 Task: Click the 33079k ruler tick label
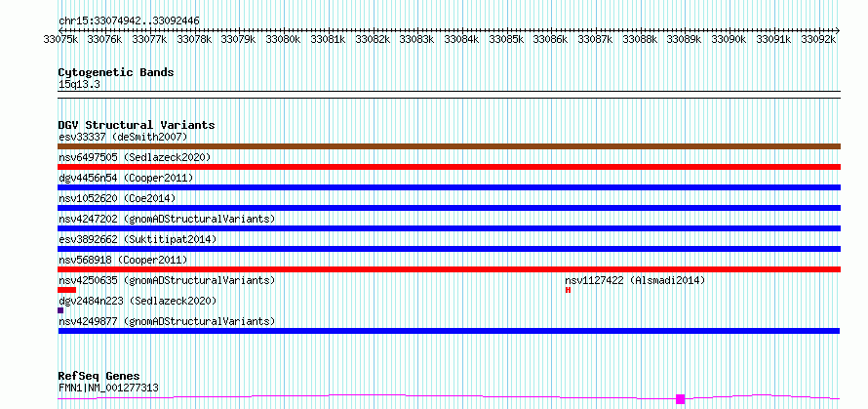(239, 39)
